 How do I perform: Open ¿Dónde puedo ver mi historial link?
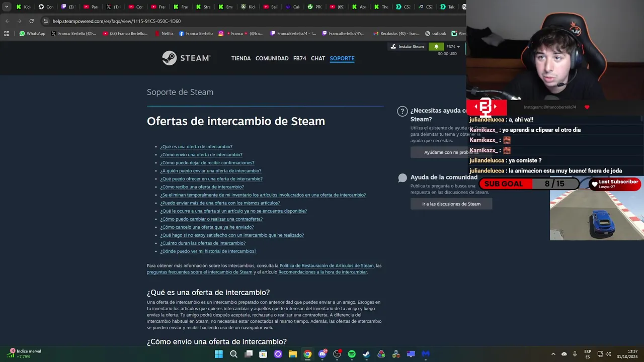(208, 251)
